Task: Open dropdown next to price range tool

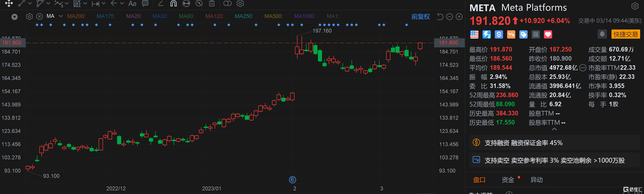Action: [103, 3]
